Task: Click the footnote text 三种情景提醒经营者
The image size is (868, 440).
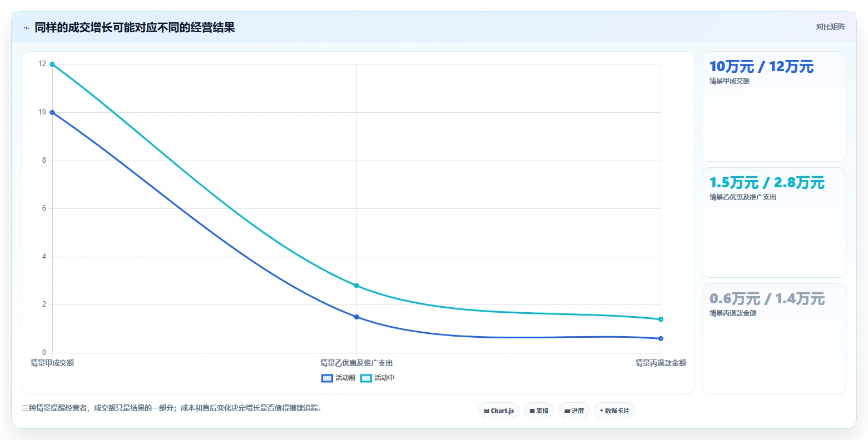Action: [56, 408]
